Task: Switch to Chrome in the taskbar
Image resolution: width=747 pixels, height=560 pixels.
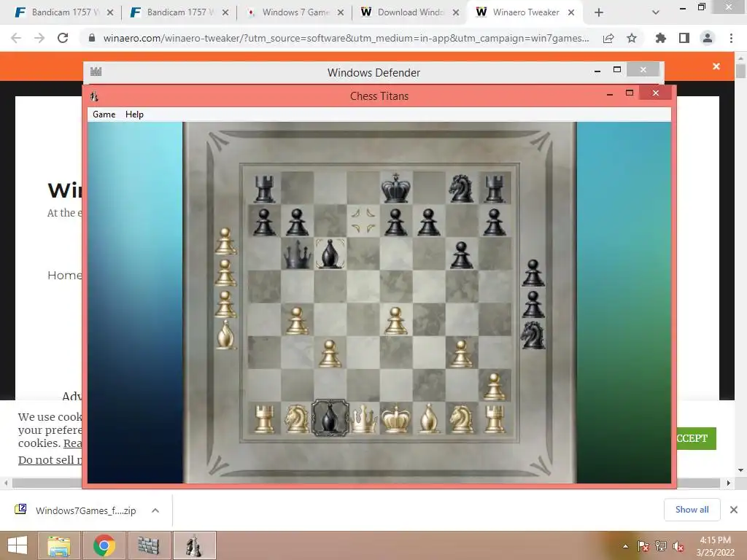Action: [104, 545]
